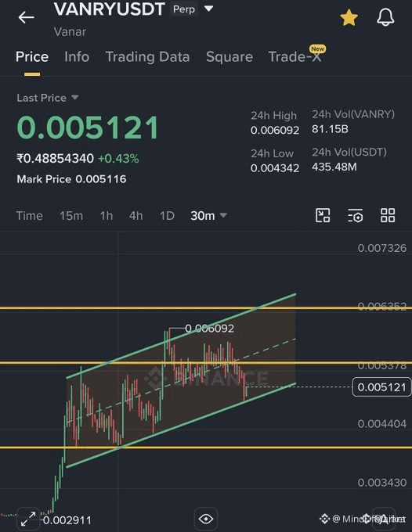Open the Square tab

[229, 56]
